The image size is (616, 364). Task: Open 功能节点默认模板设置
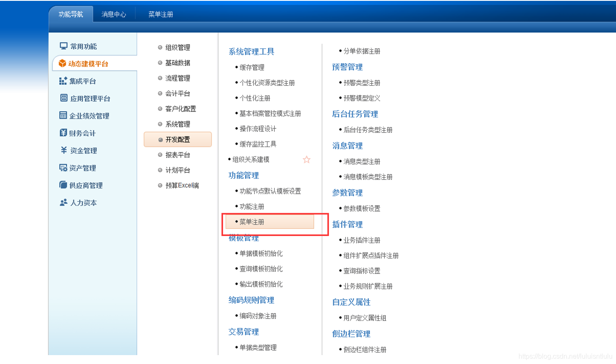point(270,191)
